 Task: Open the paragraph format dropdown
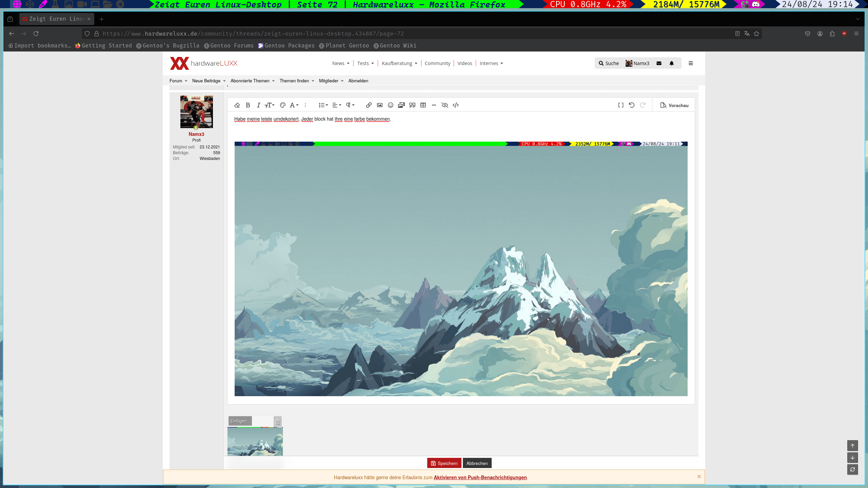[x=350, y=105]
